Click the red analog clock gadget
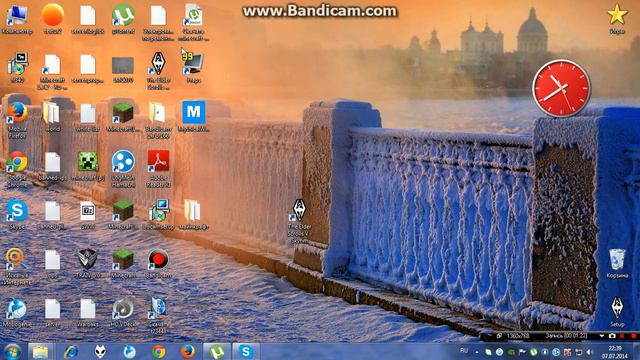Screen dimensions: 640x360 pos(562,88)
